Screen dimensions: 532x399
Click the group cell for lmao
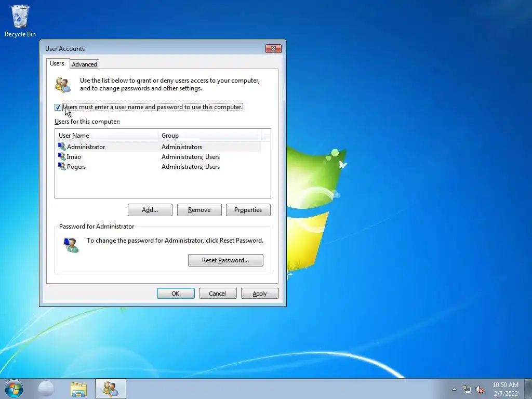[x=191, y=157]
